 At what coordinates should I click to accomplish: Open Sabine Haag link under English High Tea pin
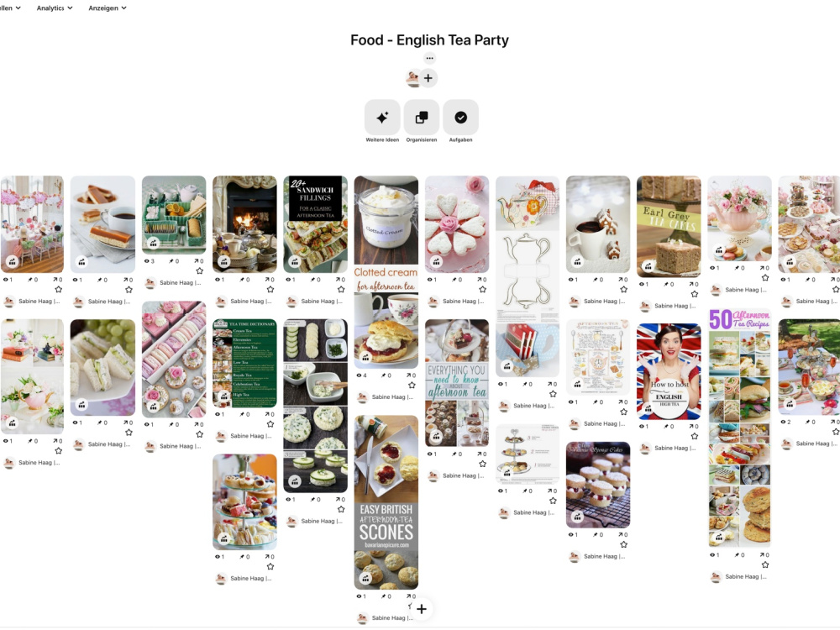click(675, 448)
